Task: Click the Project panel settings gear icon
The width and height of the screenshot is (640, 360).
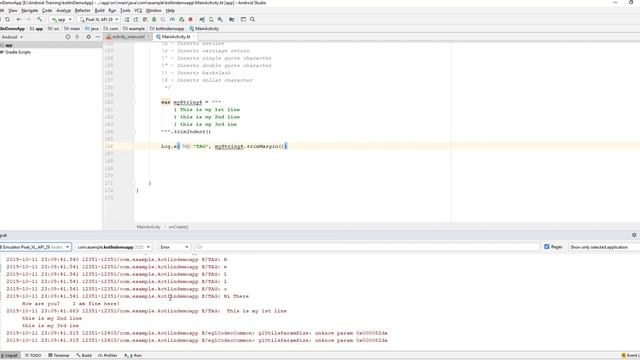Action: [89, 37]
